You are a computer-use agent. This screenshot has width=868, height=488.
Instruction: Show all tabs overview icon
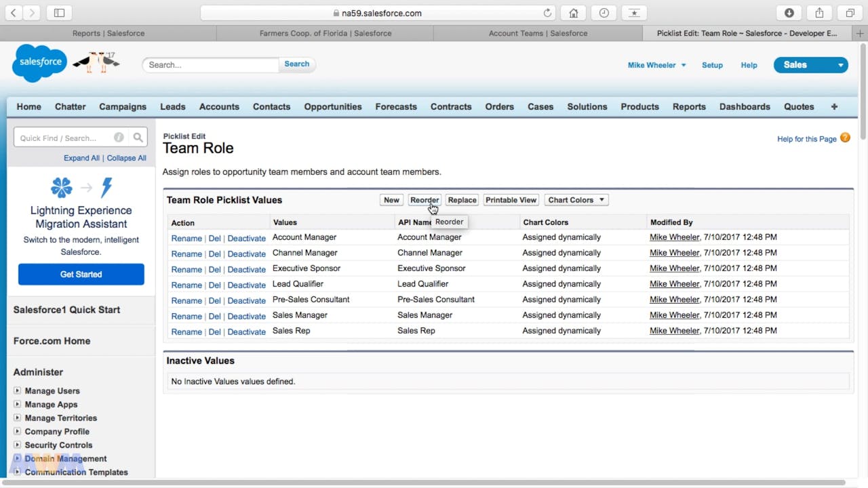850,13
